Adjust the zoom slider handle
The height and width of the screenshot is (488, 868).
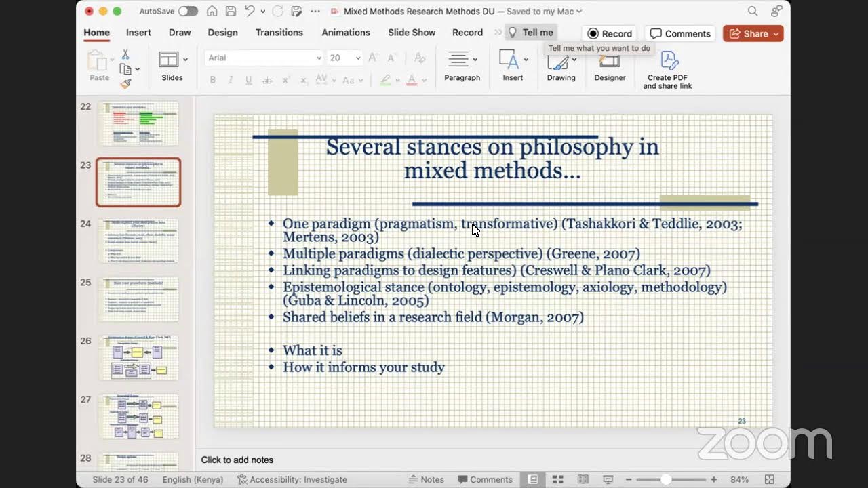pos(666,479)
